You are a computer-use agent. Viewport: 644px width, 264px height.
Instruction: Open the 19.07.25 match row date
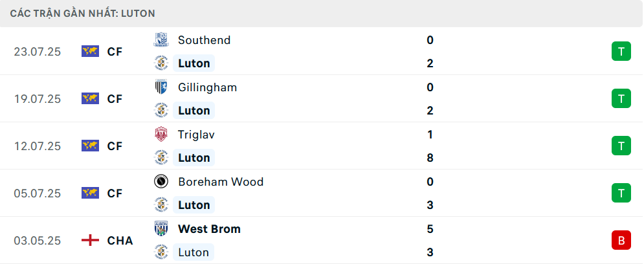pyautogui.click(x=38, y=99)
